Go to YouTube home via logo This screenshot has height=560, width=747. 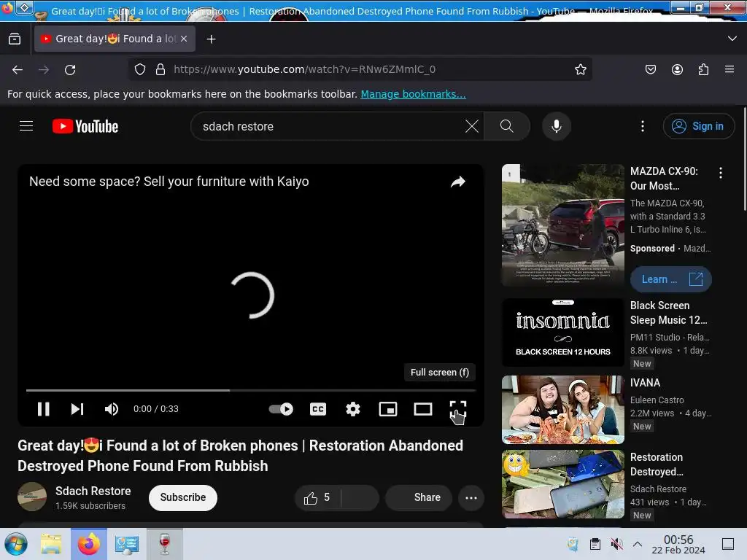pyautogui.click(x=85, y=126)
